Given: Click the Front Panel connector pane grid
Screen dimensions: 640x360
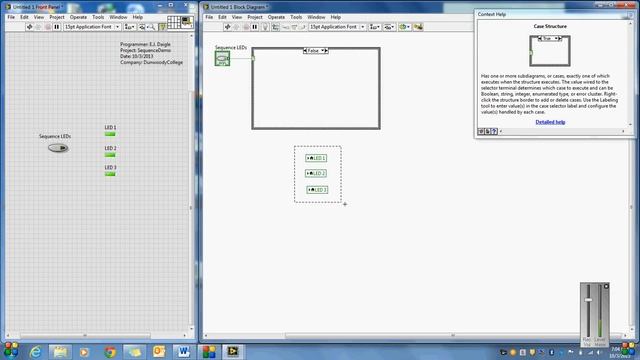Looking at the screenshot, I should [174, 22].
